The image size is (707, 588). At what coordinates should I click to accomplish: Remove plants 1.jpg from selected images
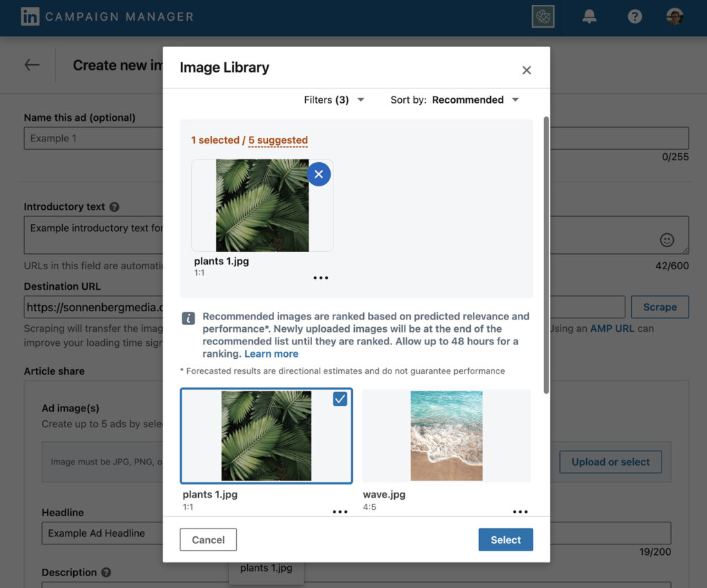(318, 174)
